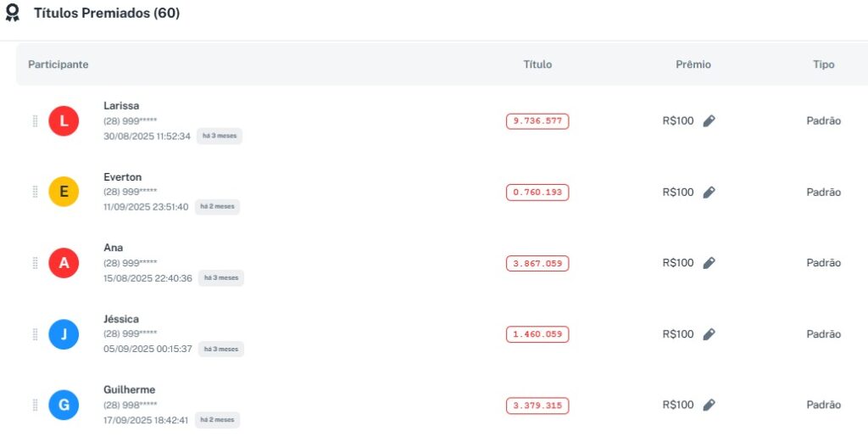Click the Tipo column header
This screenshot has width=868, height=442.
pyautogui.click(x=823, y=64)
